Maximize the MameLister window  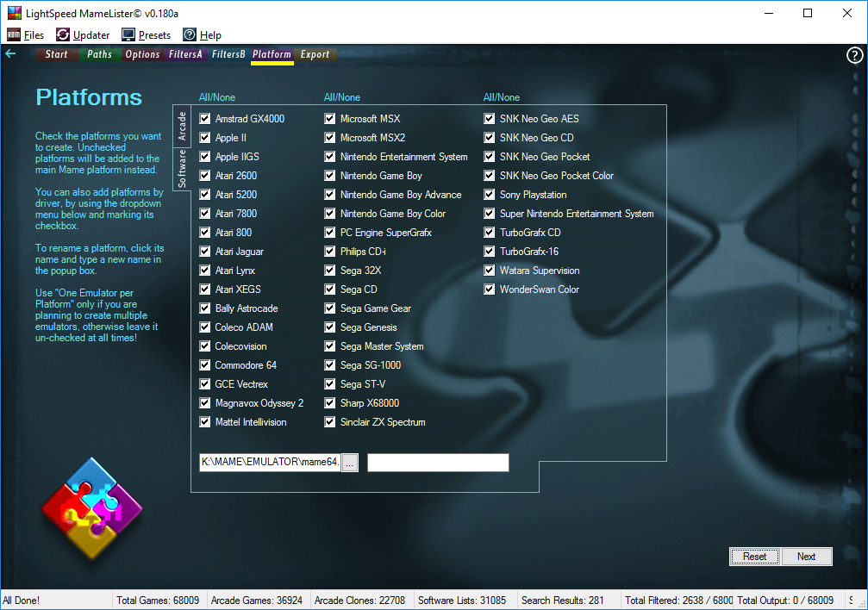pos(808,13)
